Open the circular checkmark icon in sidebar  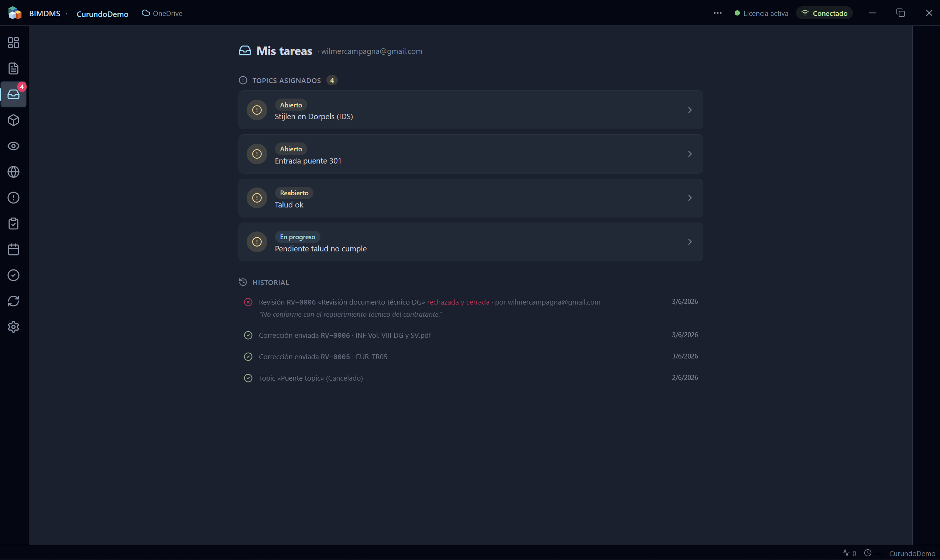click(14, 275)
